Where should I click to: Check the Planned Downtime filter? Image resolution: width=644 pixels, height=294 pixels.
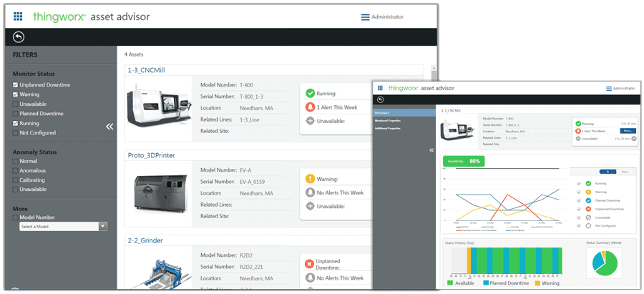point(15,113)
